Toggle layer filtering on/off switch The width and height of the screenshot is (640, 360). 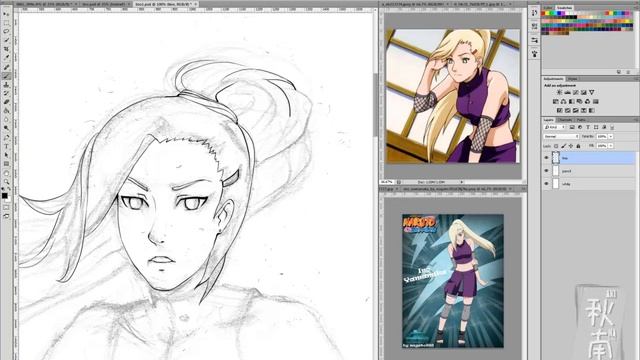click(x=612, y=127)
